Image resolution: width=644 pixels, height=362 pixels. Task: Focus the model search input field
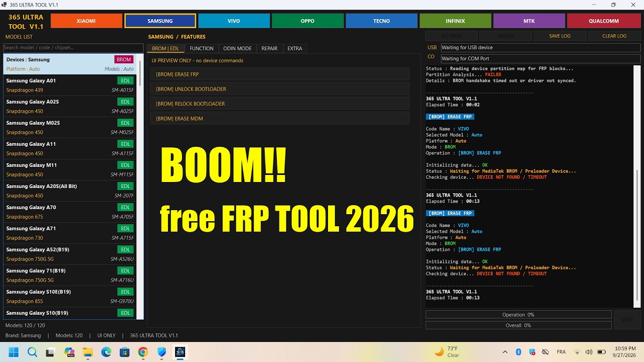(x=73, y=48)
